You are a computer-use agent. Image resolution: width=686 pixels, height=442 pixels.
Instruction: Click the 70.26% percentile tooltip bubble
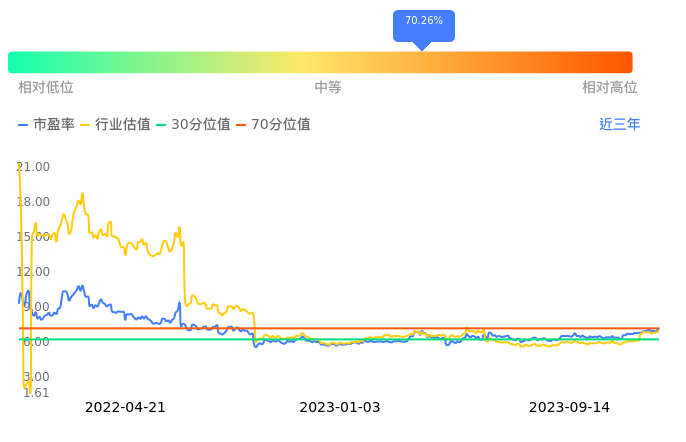(423, 22)
